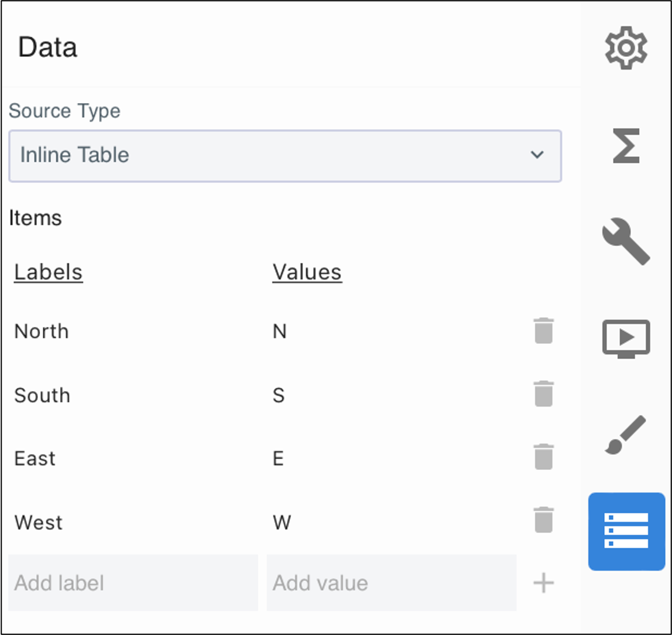Open the sigma formula panel

tap(626, 145)
